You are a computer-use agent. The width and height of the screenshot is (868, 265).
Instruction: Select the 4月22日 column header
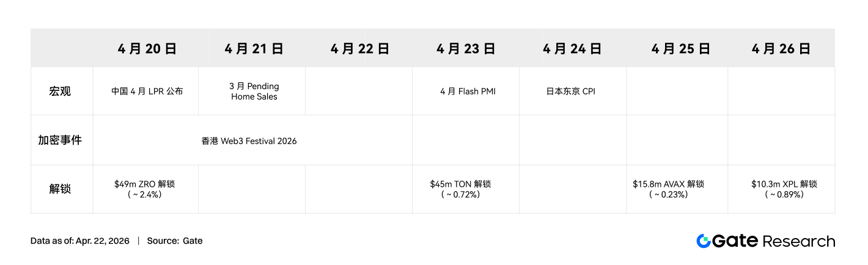[360, 49]
